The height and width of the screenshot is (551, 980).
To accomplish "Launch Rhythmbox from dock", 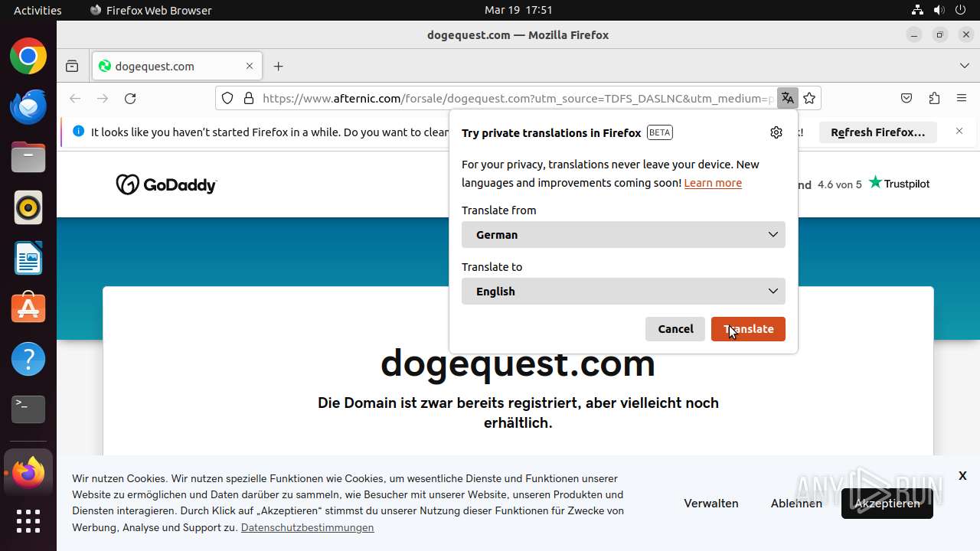I will 28,207.
